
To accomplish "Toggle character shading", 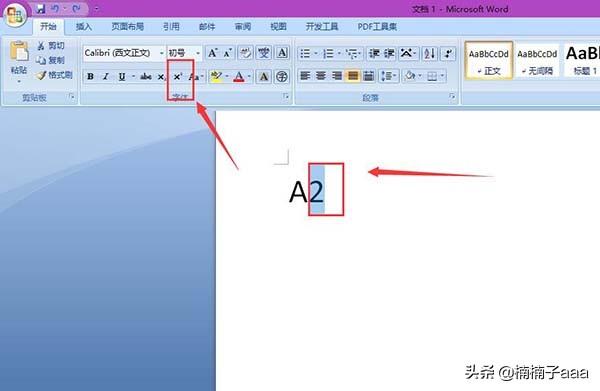I will pyautogui.click(x=264, y=77).
